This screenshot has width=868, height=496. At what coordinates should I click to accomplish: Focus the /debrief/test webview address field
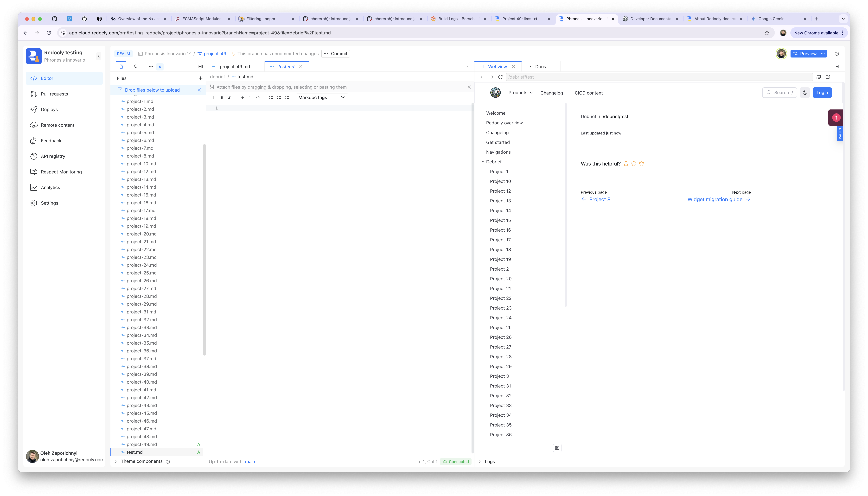tap(659, 77)
